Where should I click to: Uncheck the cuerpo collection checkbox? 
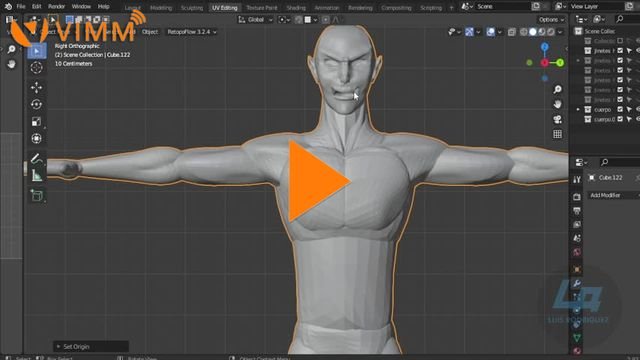620,109
